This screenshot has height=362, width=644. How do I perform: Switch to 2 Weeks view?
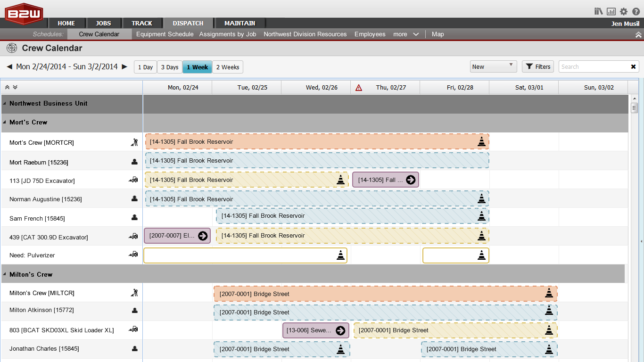pos(228,67)
